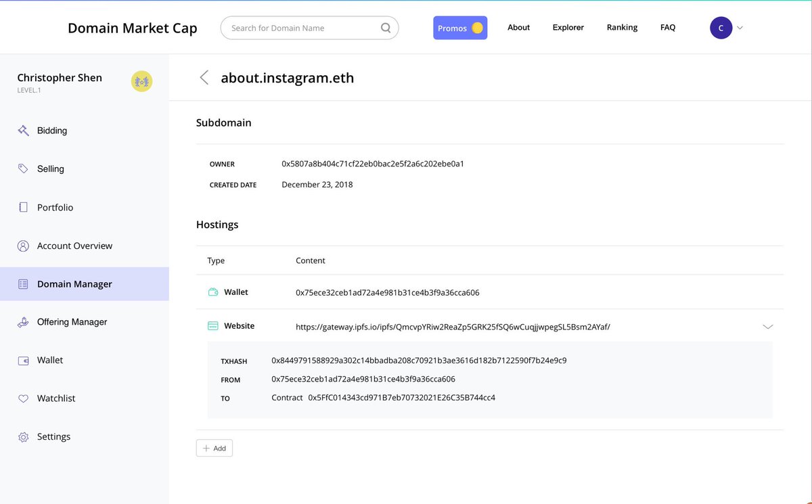Click the green Website hosting row icon
This screenshot has width=812, height=504.
(212, 326)
